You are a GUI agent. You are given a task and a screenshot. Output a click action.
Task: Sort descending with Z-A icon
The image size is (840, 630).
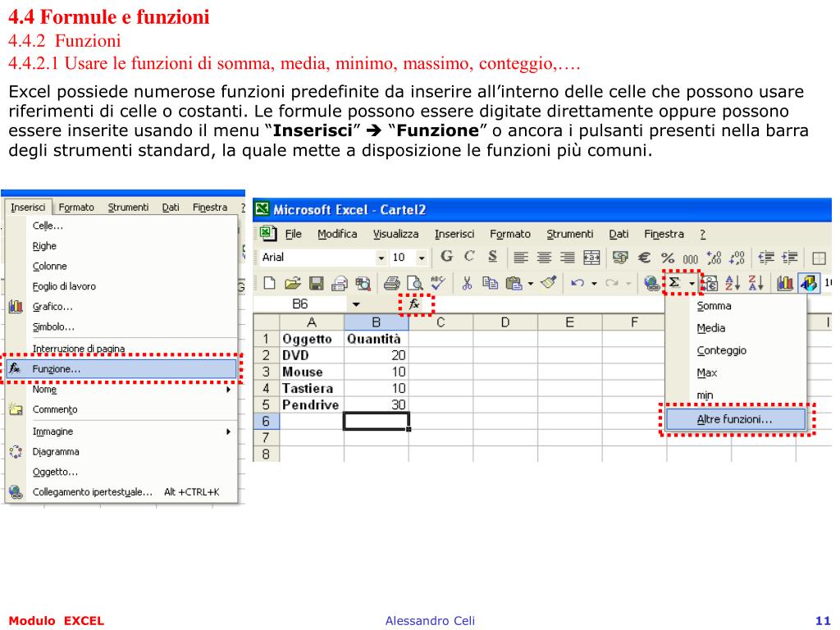(x=756, y=283)
